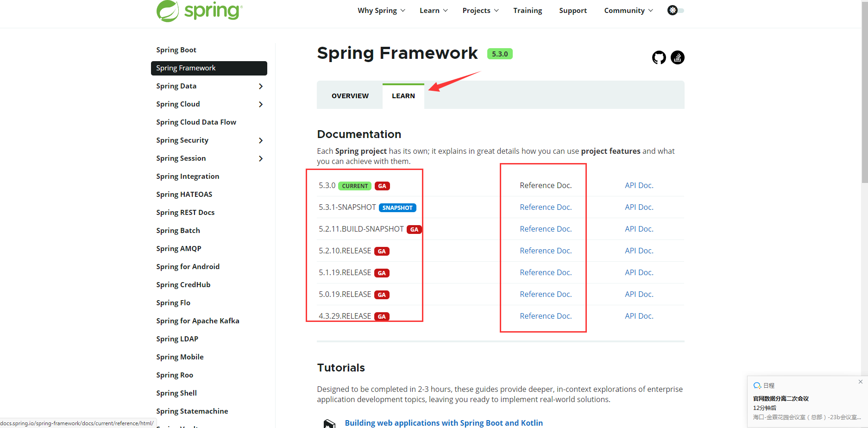Open the Training page
Viewport: 868px width, 428px height.
point(528,10)
